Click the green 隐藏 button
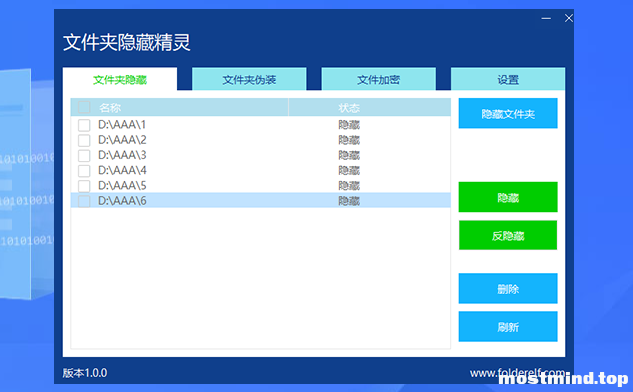 pos(508,197)
